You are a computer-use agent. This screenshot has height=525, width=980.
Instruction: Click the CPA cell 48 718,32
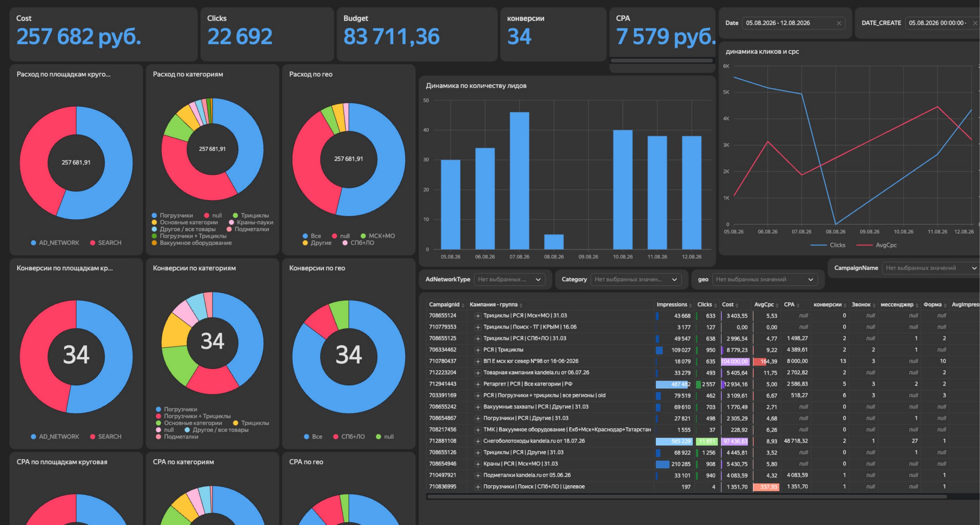point(796,441)
